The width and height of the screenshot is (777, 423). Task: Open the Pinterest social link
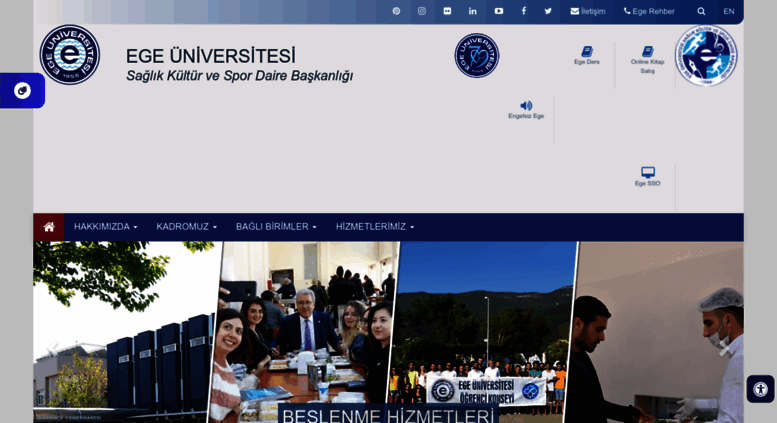[x=396, y=11]
